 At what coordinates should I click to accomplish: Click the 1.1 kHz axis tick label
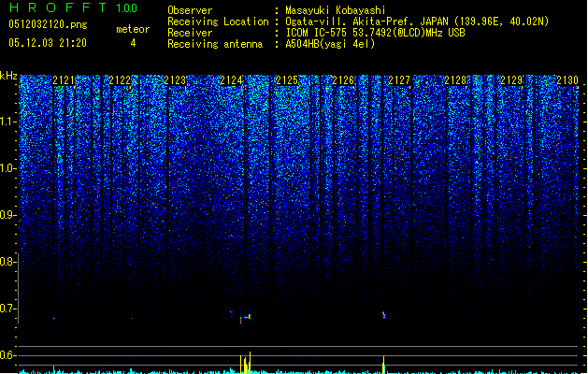[8, 122]
